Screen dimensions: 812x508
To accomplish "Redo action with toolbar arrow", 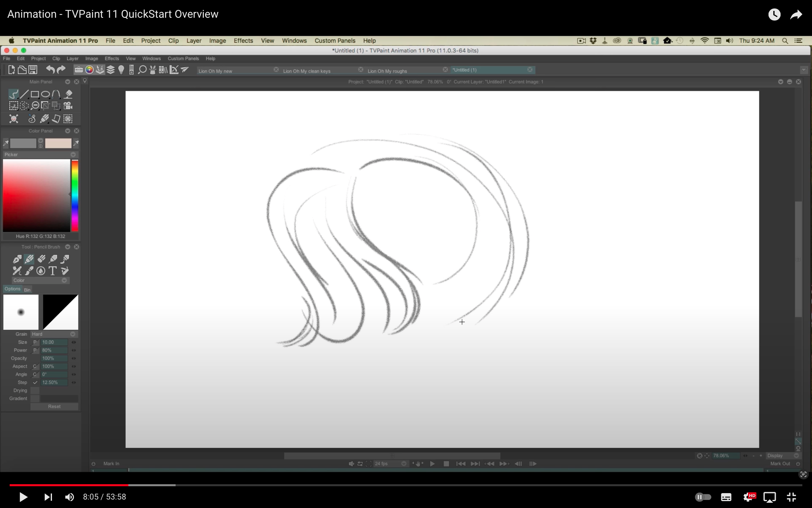I will click(x=61, y=70).
